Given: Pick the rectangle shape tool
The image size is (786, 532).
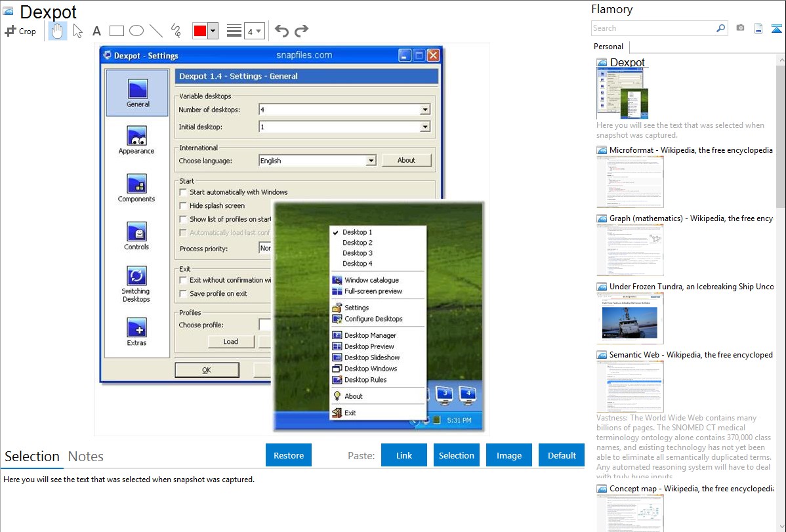Looking at the screenshot, I should (x=116, y=31).
